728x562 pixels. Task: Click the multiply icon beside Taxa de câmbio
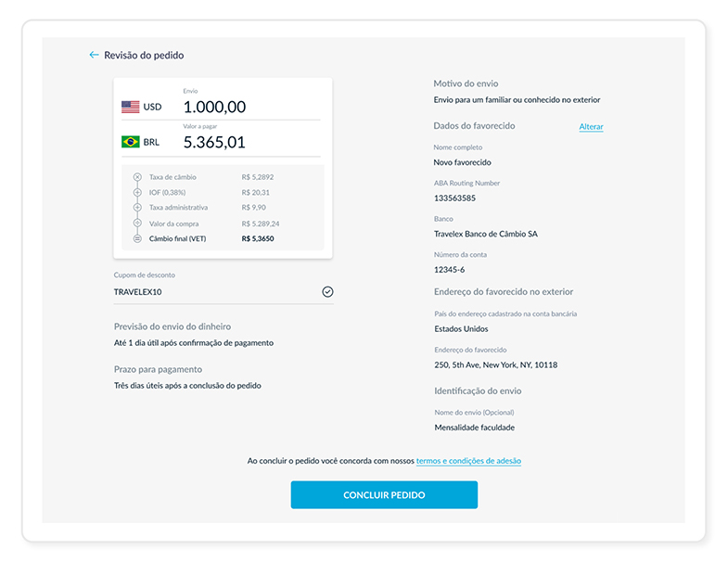pos(137,176)
